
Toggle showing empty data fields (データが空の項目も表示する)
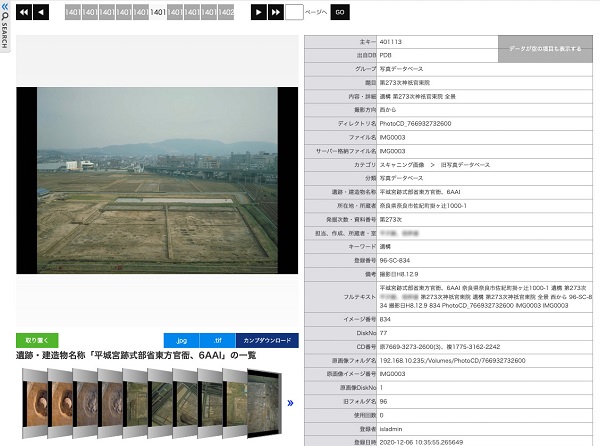545,48
